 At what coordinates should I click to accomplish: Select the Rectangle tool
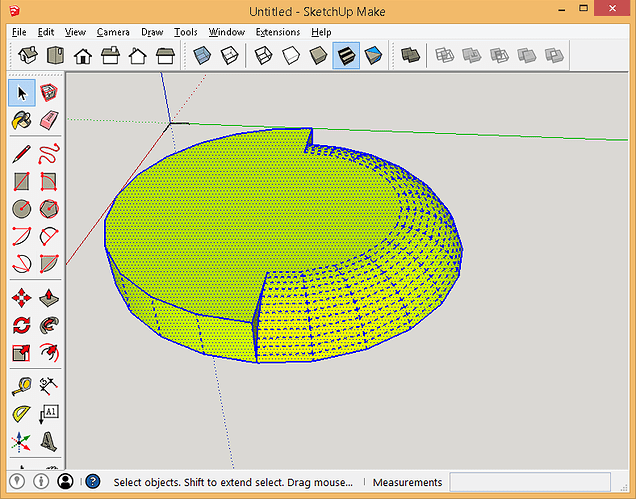[22, 182]
